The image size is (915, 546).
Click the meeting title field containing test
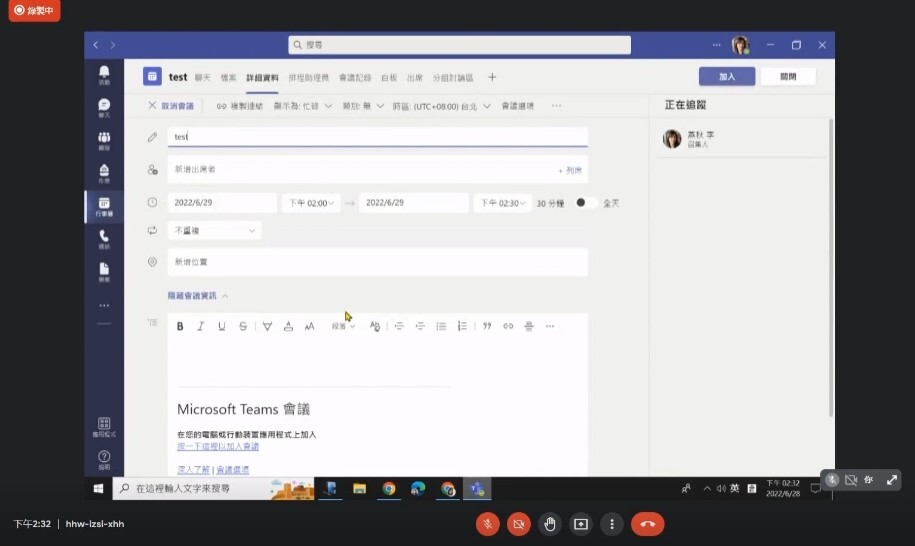[x=378, y=136]
